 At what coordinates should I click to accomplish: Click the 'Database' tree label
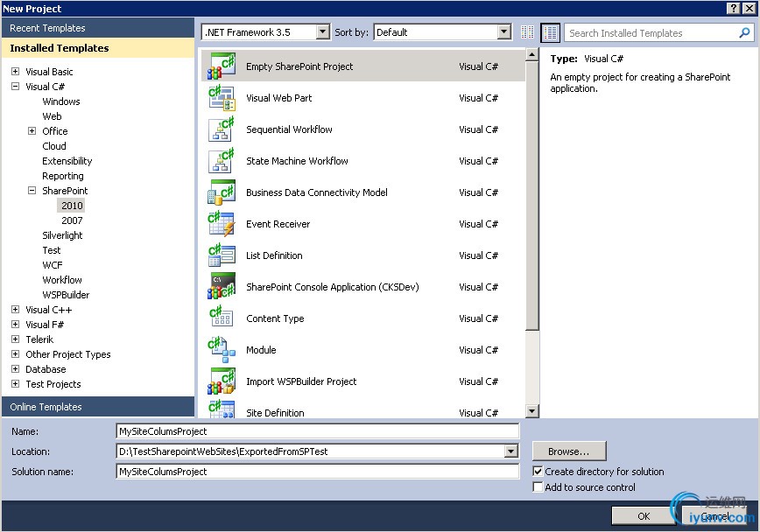(46, 369)
